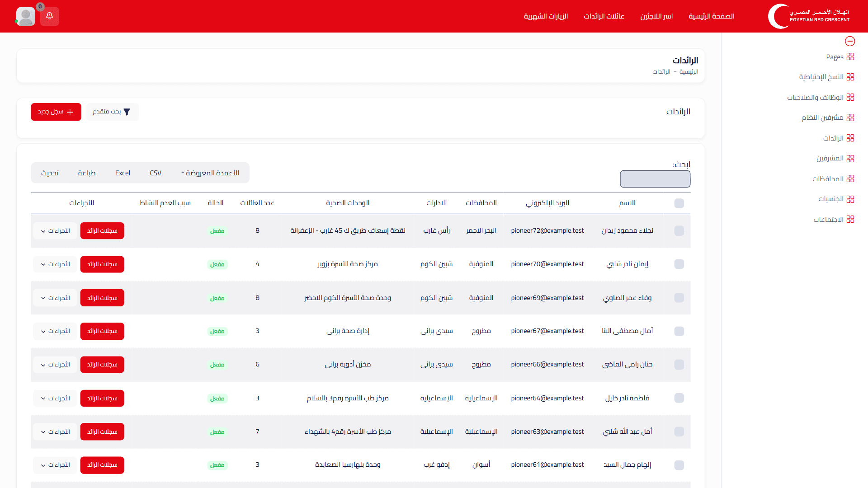Screen dimensions: 868x488
Task: Click the grid icon beside الاجتماعات
Action: (x=850, y=219)
